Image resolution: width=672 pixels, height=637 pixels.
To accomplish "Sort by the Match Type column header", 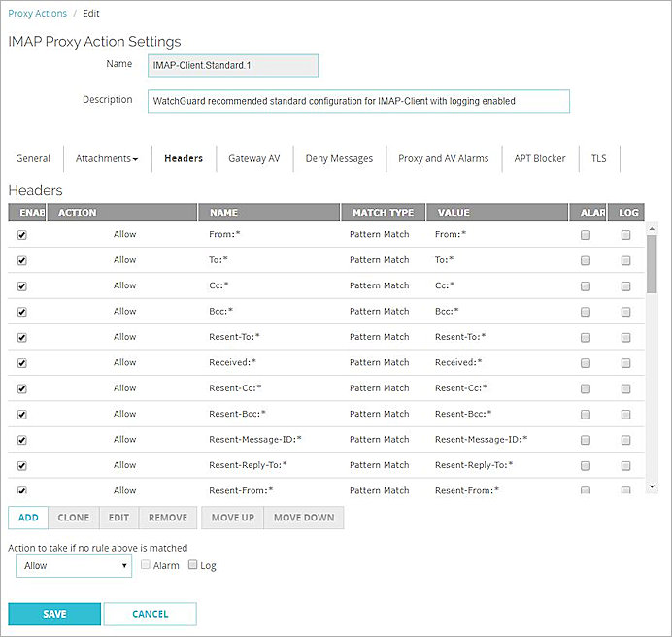I will click(x=382, y=213).
